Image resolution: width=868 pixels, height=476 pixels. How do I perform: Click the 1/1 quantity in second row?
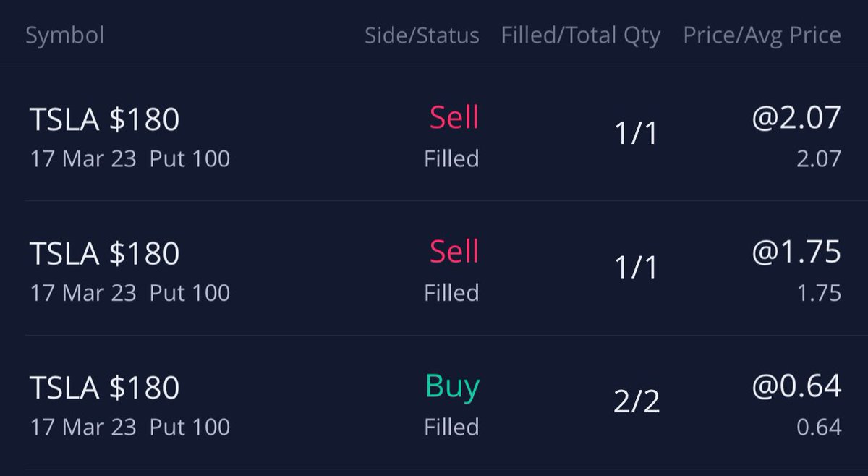click(636, 268)
